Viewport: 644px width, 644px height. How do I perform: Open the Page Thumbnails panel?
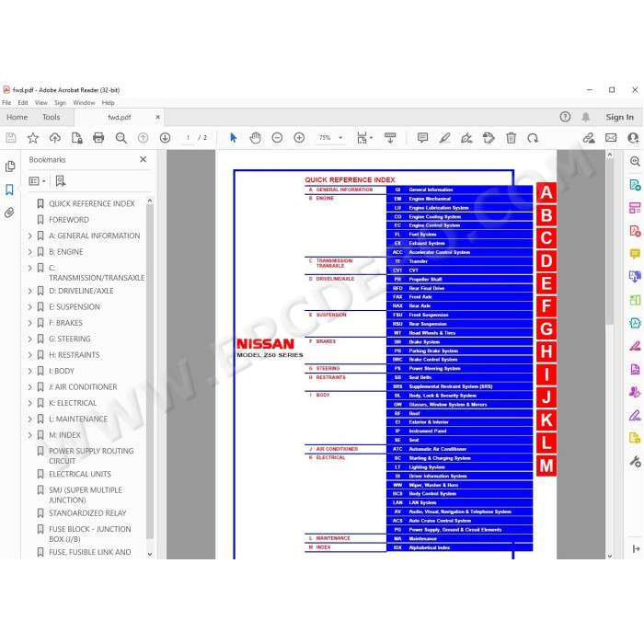10,167
